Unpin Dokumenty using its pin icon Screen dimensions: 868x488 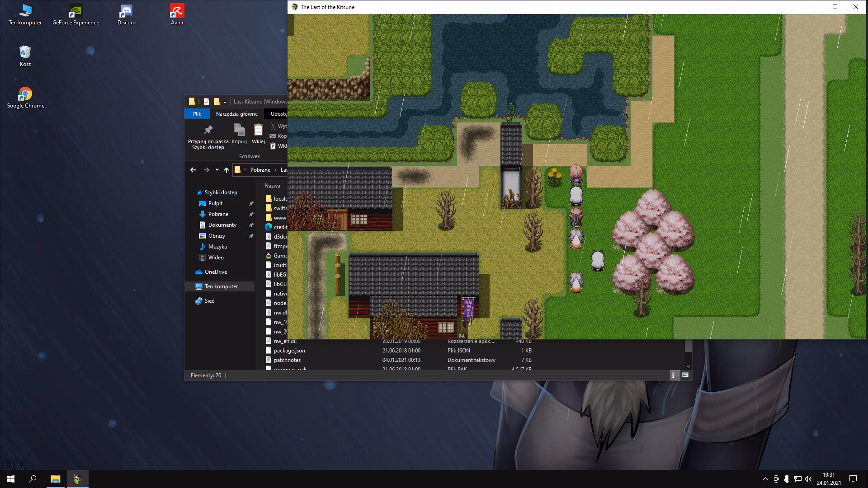coord(251,225)
